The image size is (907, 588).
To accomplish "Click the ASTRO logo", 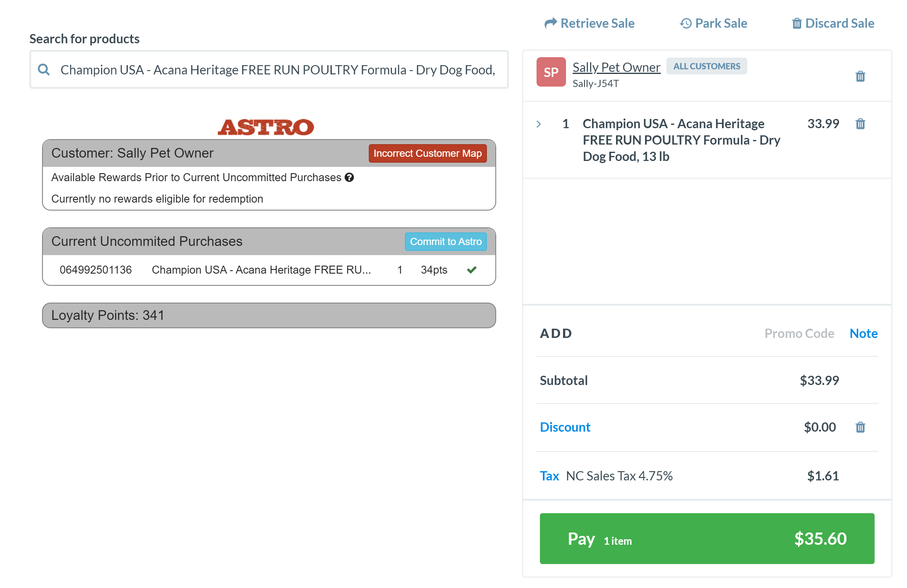I will coord(266,127).
